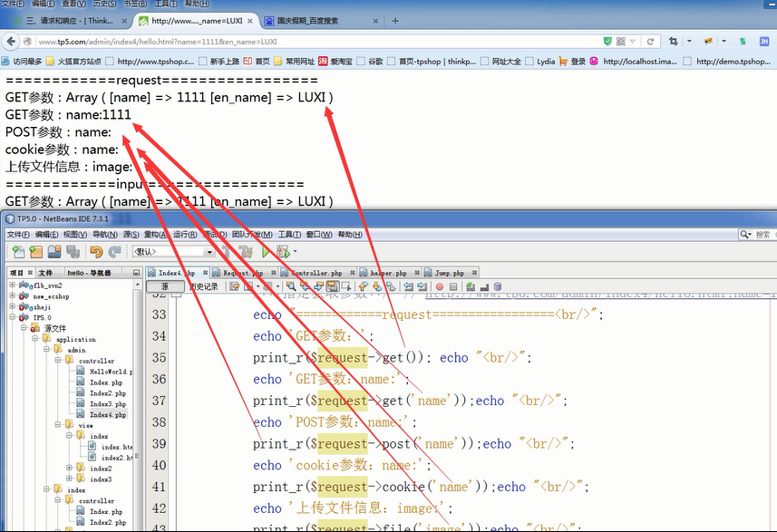Click the screenshot crop icon in browser toolbar

tap(673, 41)
